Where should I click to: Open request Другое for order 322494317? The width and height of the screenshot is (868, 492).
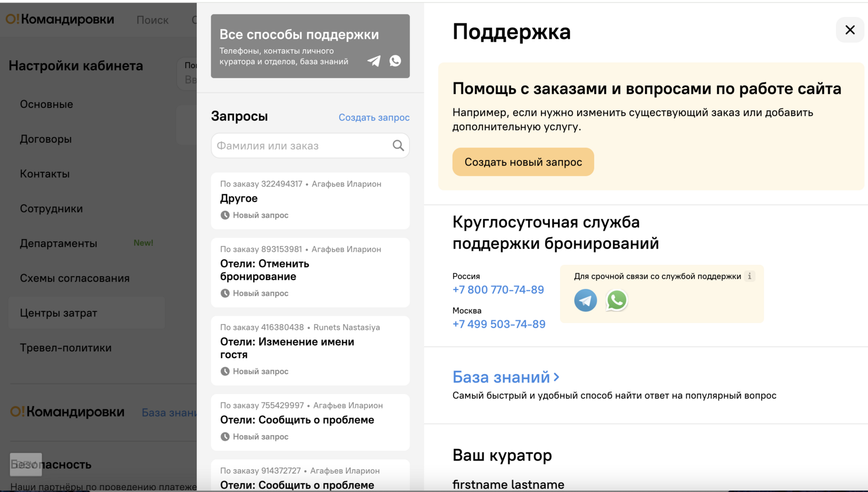point(310,201)
